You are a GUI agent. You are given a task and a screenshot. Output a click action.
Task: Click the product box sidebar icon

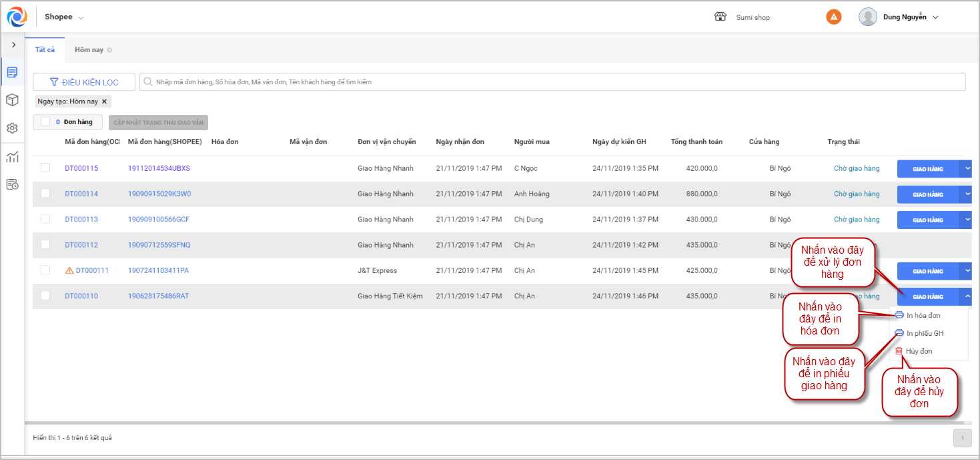pos(12,100)
